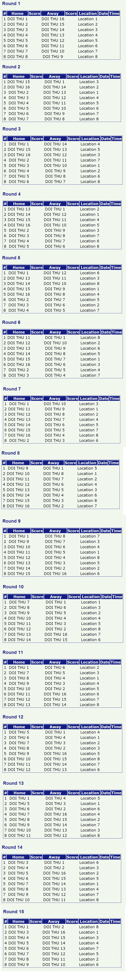Click home Score header in Round 4 table
The image size is (126, 980).
37,204
